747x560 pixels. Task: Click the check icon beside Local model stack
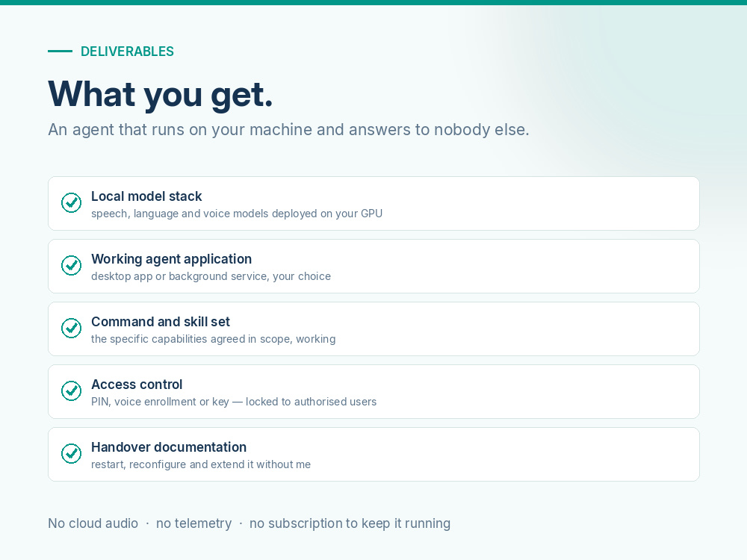[x=72, y=203]
